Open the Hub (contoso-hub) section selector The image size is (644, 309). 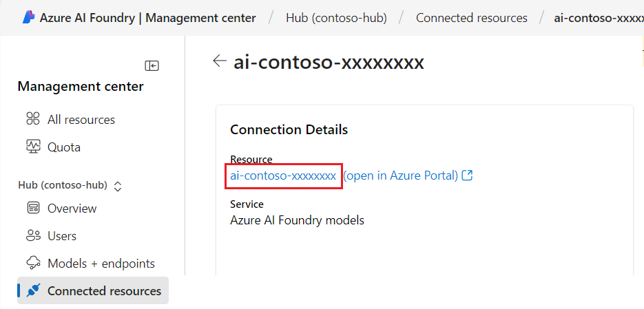[63, 185]
